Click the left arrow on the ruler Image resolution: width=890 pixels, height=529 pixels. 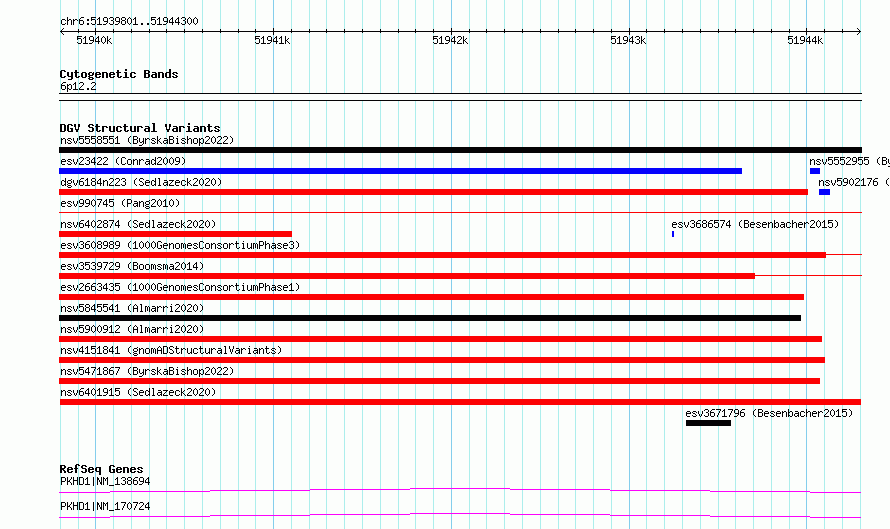pos(62,31)
